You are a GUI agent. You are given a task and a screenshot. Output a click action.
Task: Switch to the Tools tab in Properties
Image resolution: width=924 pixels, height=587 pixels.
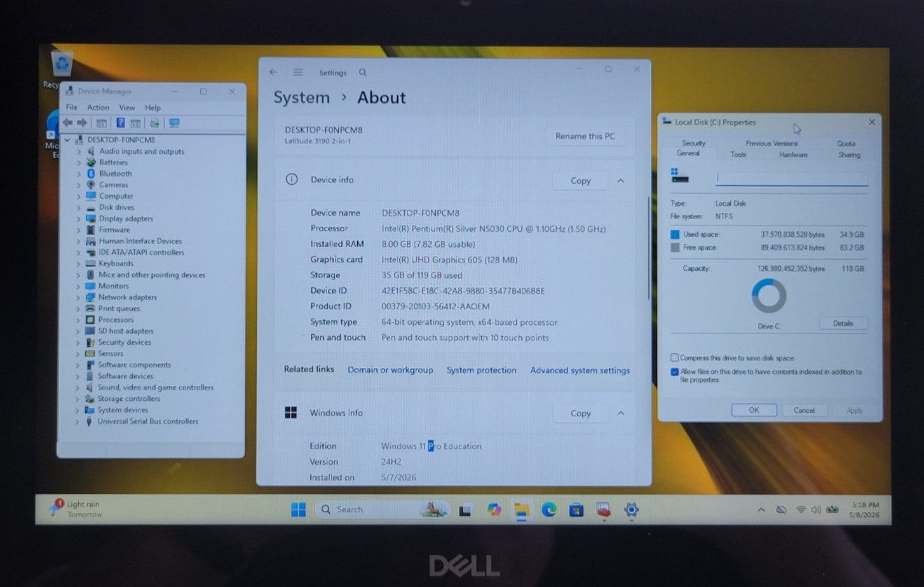(x=738, y=154)
